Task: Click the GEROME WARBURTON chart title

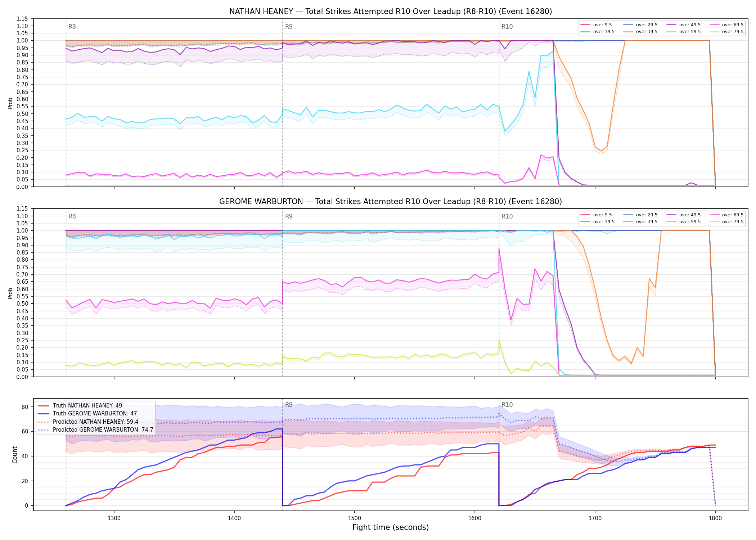Action: tap(391, 202)
